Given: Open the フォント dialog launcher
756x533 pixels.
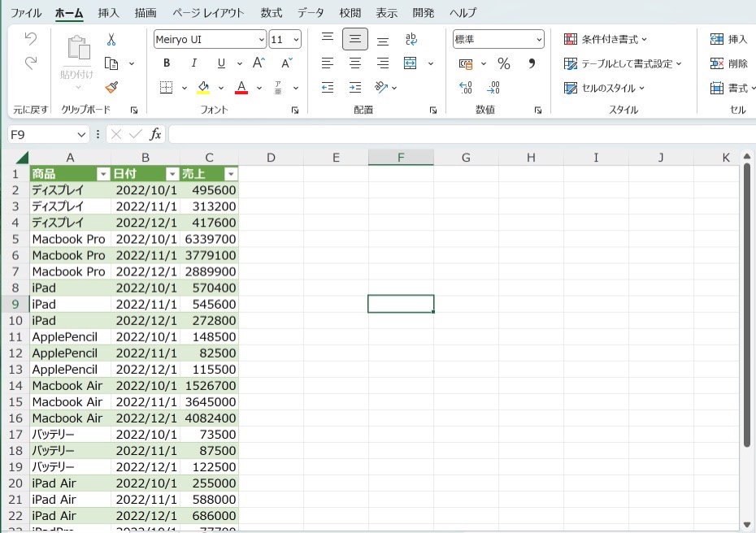Looking at the screenshot, I should [295, 110].
